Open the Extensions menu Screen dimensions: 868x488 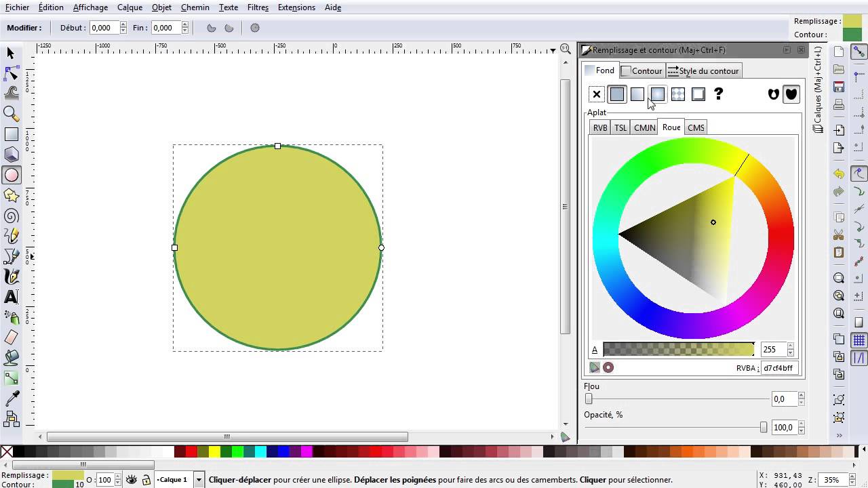(296, 7)
